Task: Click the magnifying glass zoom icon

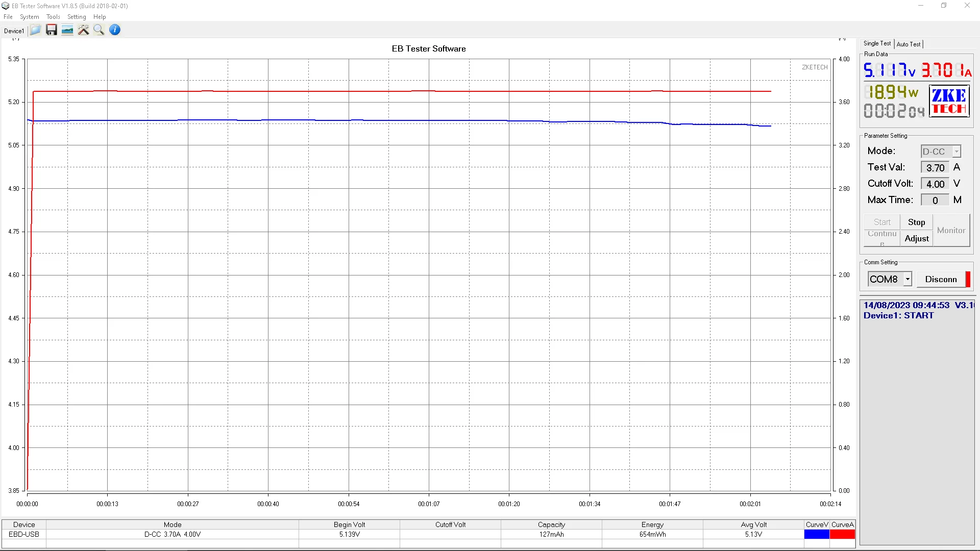Action: pyautogui.click(x=99, y=30)
